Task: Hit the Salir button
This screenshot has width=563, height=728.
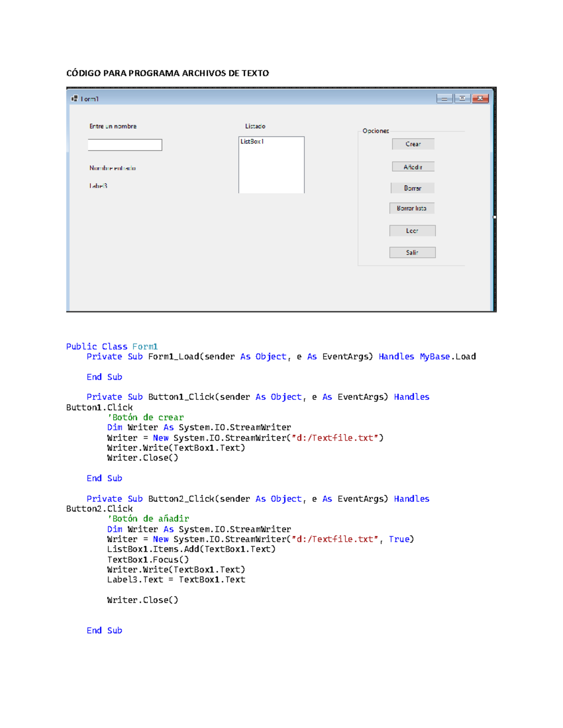Action: click(412, 253)
